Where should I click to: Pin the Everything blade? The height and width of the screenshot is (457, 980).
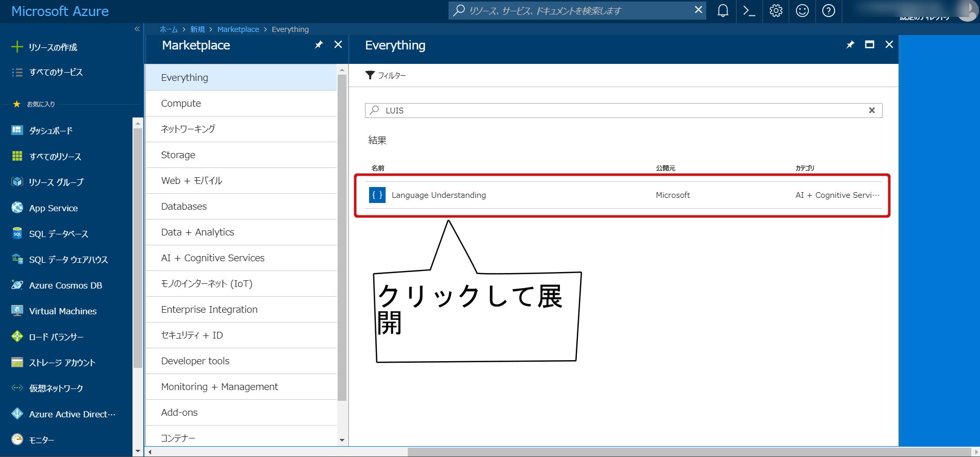[x=850, y=45]
